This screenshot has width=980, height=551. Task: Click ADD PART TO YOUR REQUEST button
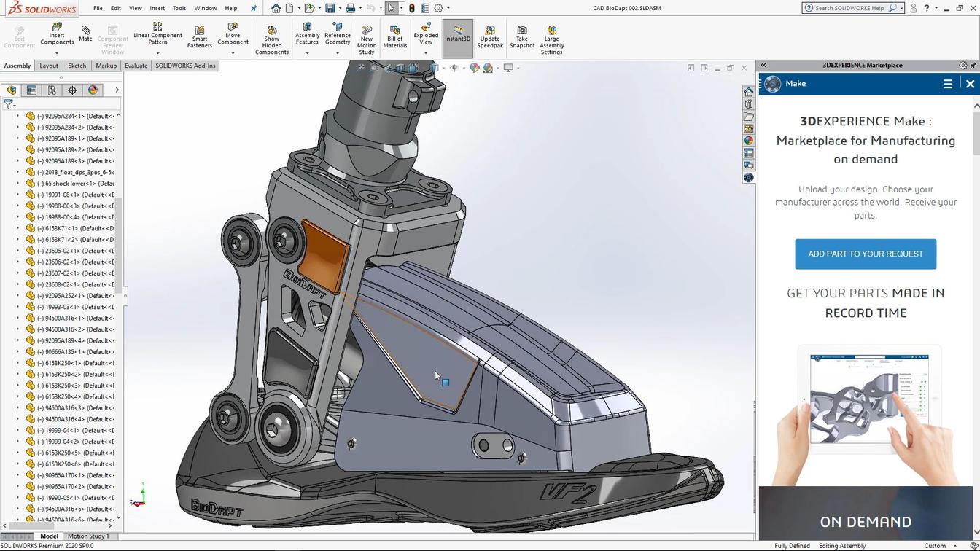coord(866,254)
